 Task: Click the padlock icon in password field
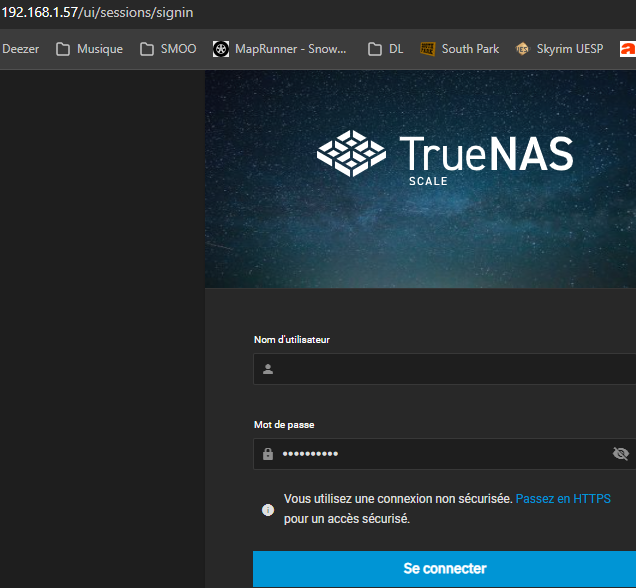268,454
